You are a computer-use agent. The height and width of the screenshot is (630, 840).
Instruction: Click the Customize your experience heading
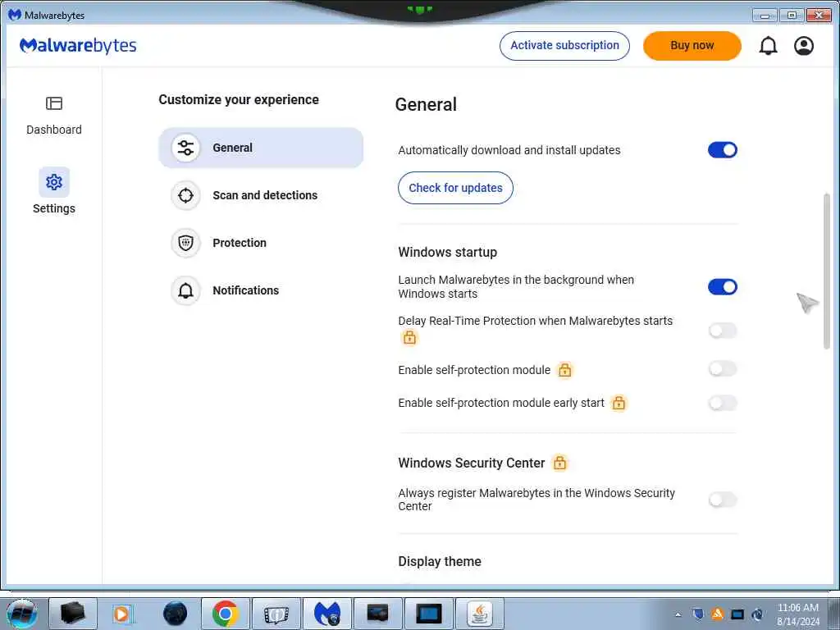[239, 99]
